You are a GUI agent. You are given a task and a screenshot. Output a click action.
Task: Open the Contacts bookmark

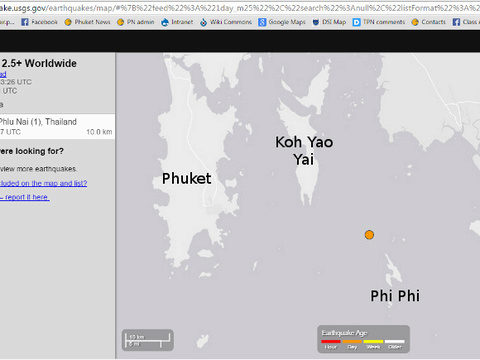(x=429, y=22)
